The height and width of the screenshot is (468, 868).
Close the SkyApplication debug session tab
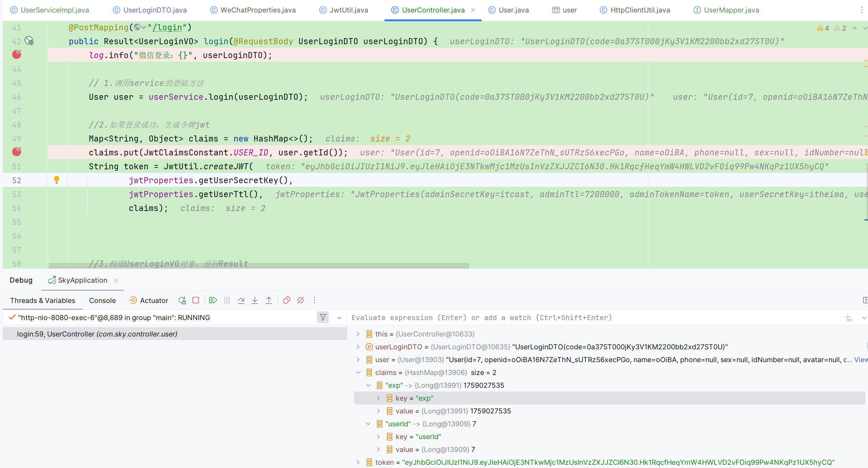116,281
